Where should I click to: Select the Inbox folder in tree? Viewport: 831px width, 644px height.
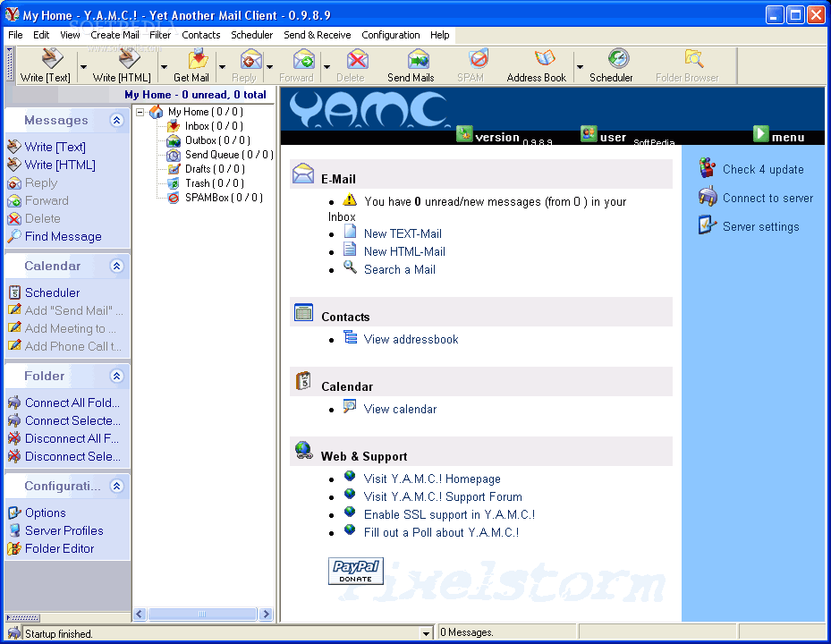214,126
